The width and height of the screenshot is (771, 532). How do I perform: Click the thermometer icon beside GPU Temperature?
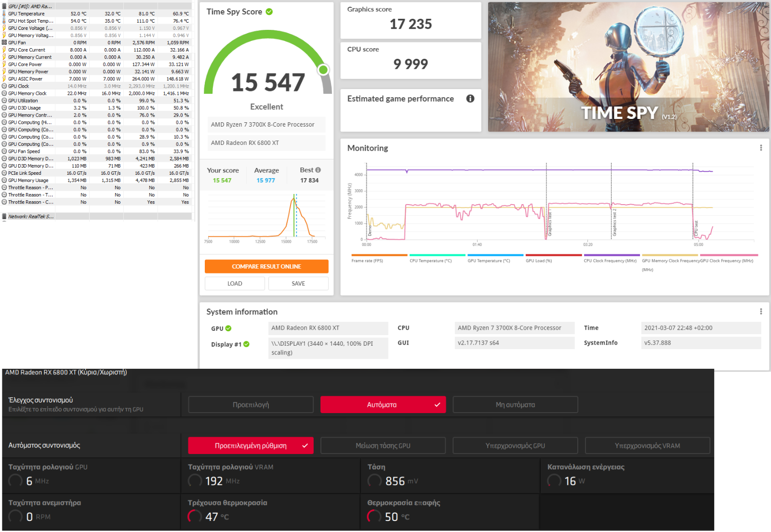pos(4,13)
